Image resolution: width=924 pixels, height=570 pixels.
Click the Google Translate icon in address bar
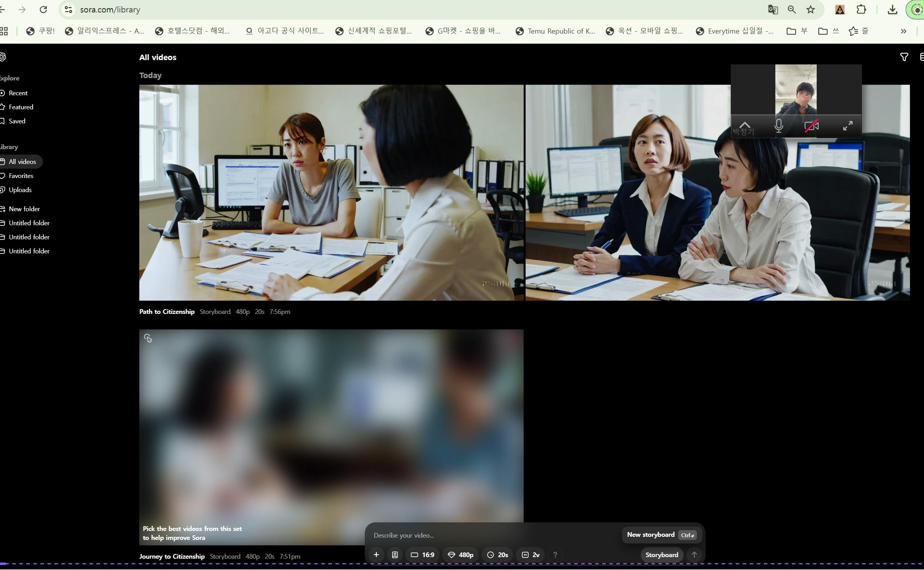pos(773,10)
